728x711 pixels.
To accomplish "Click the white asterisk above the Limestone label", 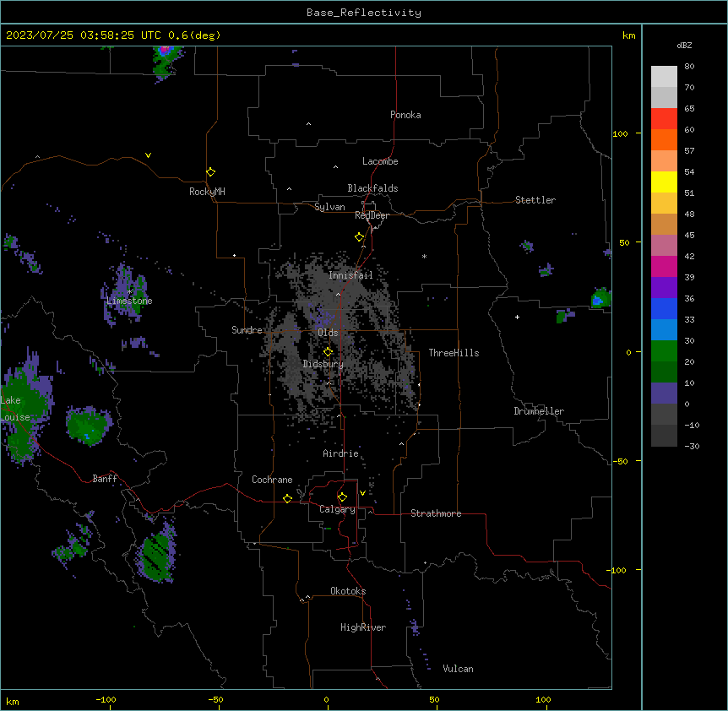I will pyautogui.click(x=129, y=291).
